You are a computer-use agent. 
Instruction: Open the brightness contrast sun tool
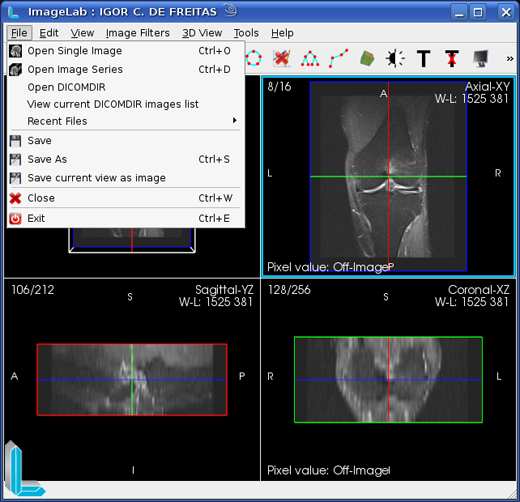pyautogui.click(x=395, y=59)
